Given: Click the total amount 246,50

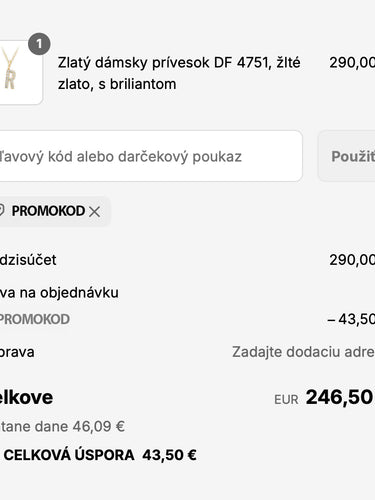Looking at the screenshot, I should (x=339, y=397).
